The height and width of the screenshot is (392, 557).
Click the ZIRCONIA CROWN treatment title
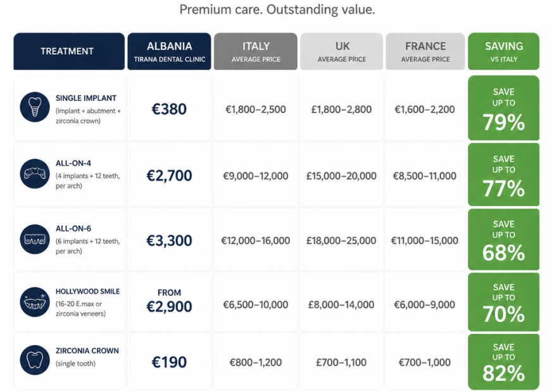(87, 350)
